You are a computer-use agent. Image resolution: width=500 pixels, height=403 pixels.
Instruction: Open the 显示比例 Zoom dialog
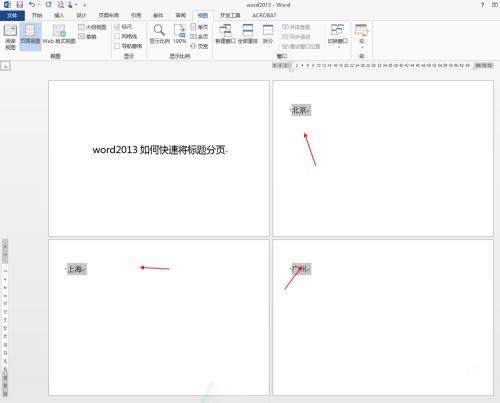coord(159,34)
